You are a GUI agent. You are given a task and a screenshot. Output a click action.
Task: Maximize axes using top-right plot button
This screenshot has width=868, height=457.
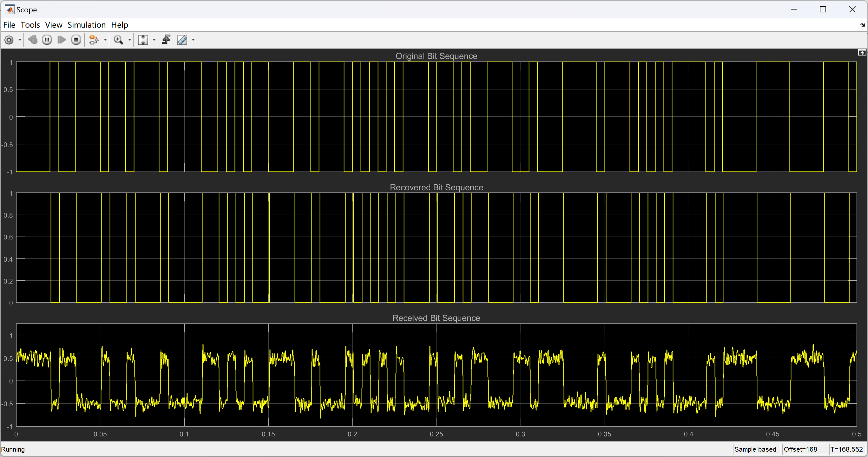[862, 53]
